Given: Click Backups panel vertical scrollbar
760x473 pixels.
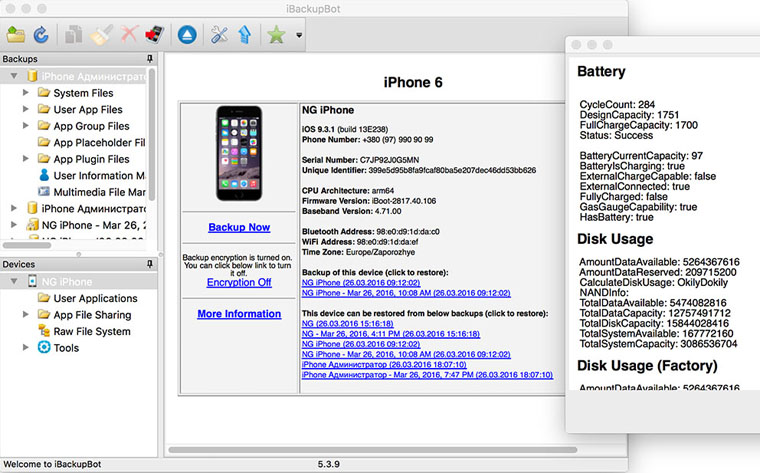Looking at the screenshot, I should [152, 134].
